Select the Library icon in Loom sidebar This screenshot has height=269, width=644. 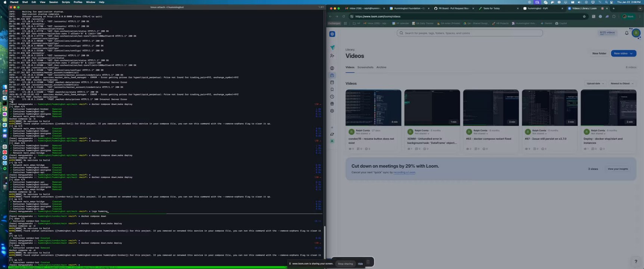tap(332, 75)
